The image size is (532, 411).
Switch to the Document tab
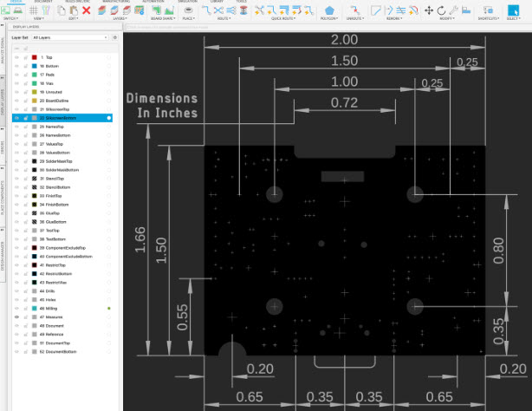(x=43, y=2)
